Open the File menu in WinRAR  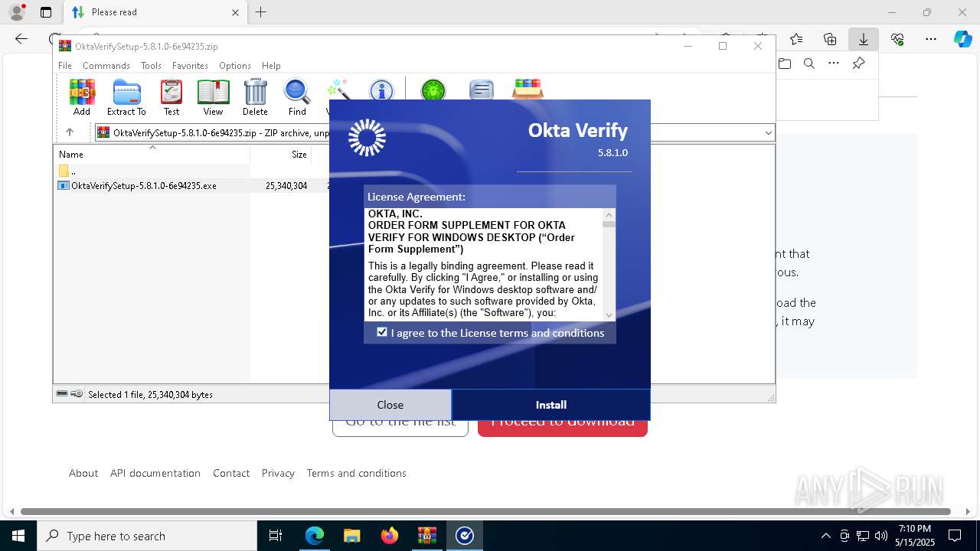[x=65, y=66]
